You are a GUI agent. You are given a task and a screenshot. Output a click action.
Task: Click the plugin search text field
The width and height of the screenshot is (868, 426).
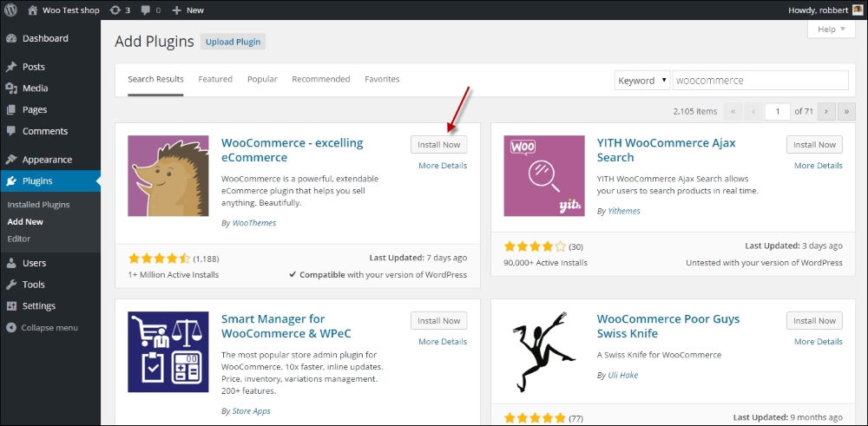pos(759,81)
